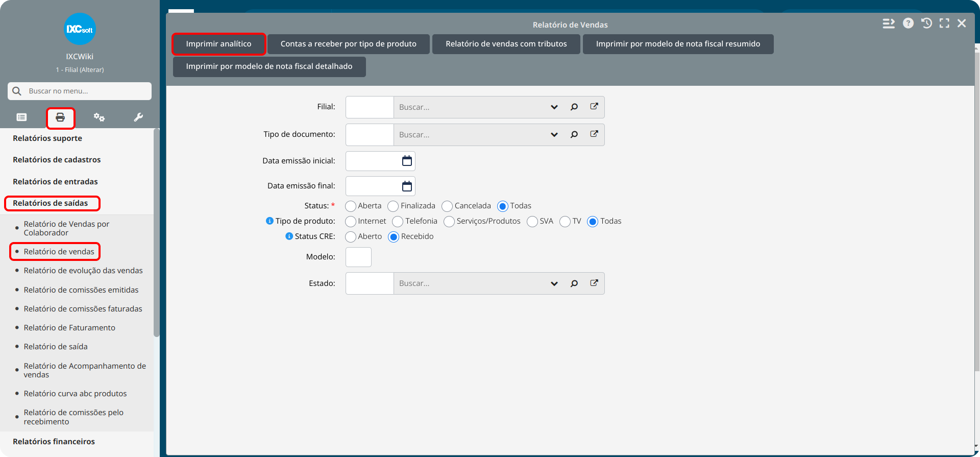
Task: Select Status Cancelada radio
Action: 447,206
